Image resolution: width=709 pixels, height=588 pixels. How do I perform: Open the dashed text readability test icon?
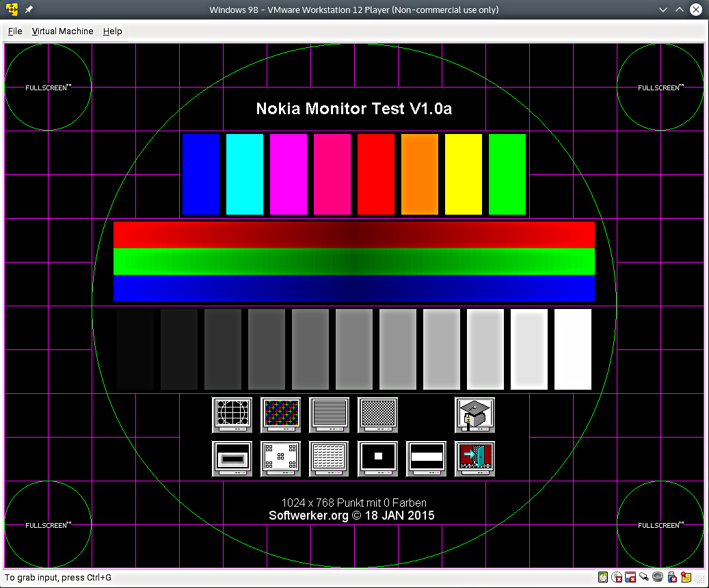(329, 458)
